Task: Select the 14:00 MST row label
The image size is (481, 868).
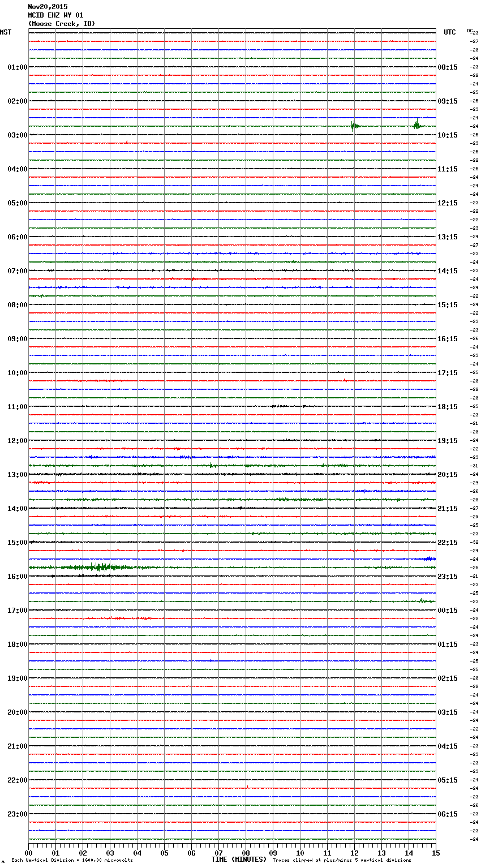Action: tap(18, 509)
